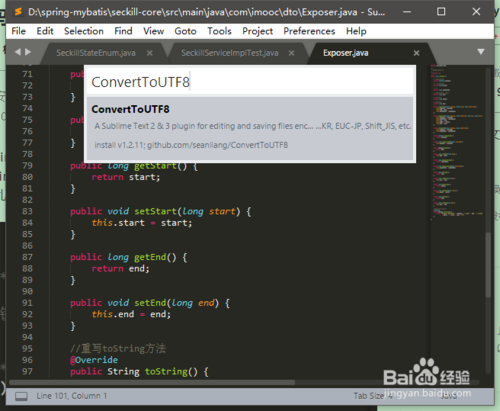The image size is (500, 411).
Task: Open the File menu
Action: [x=18, y=31]
